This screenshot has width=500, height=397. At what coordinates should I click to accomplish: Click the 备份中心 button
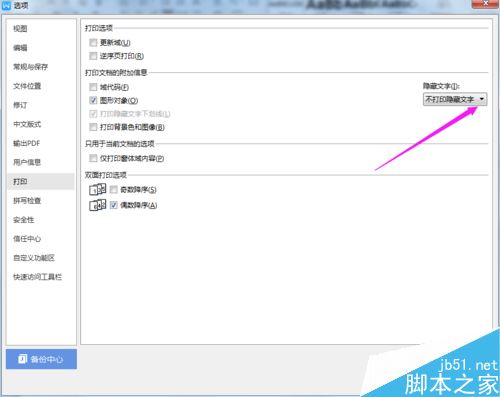point(41,359)
